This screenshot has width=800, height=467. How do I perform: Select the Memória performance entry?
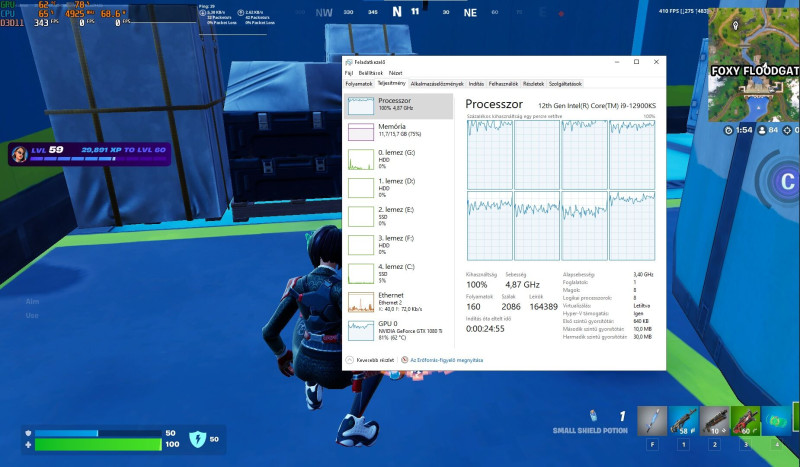pos(398,131)
